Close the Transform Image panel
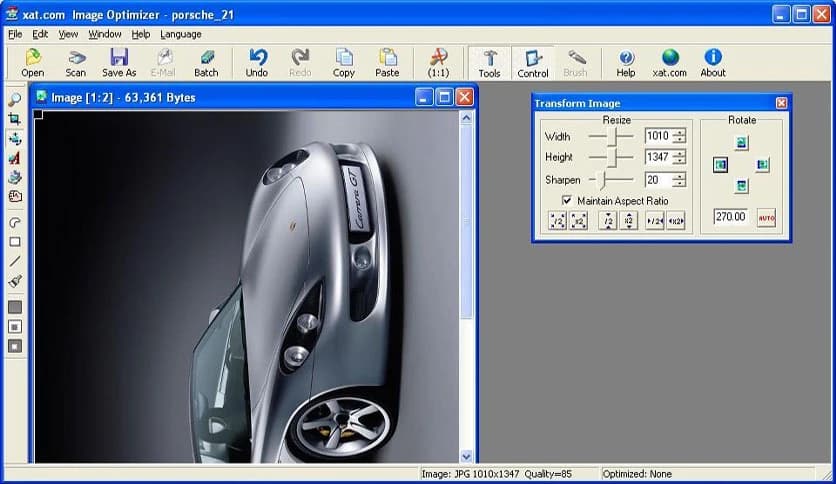This screenshot has width=836, height=484. (x=781, y=103)
